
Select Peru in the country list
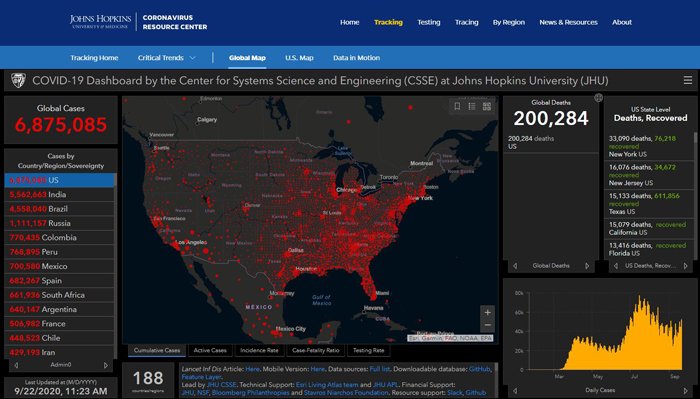(59, 252)
